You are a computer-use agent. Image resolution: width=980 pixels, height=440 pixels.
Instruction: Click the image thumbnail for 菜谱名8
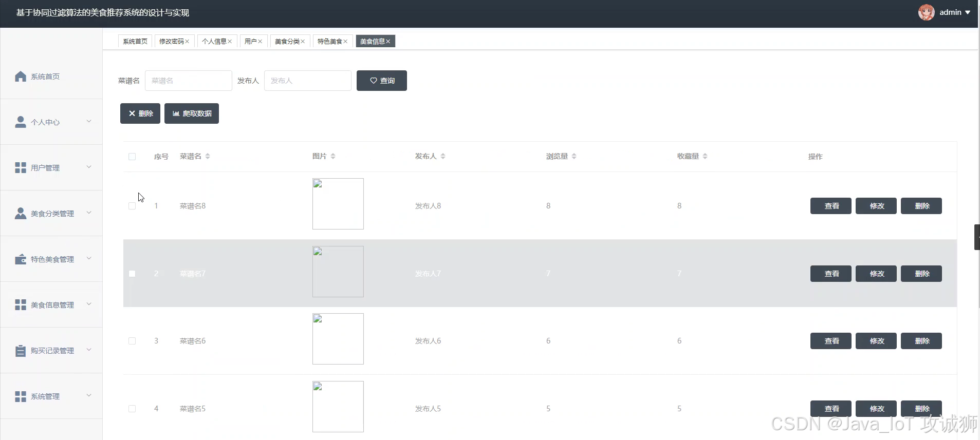[x=338, y=204]
